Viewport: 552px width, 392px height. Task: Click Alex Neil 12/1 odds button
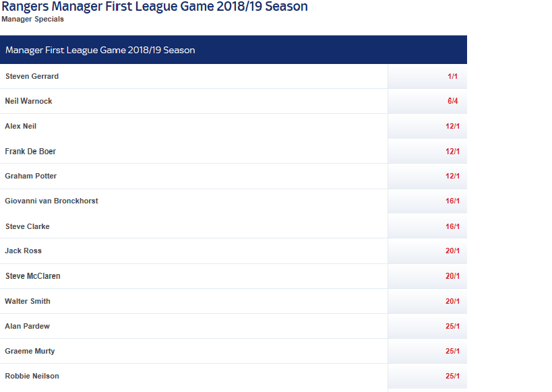[x=427, y=127]
